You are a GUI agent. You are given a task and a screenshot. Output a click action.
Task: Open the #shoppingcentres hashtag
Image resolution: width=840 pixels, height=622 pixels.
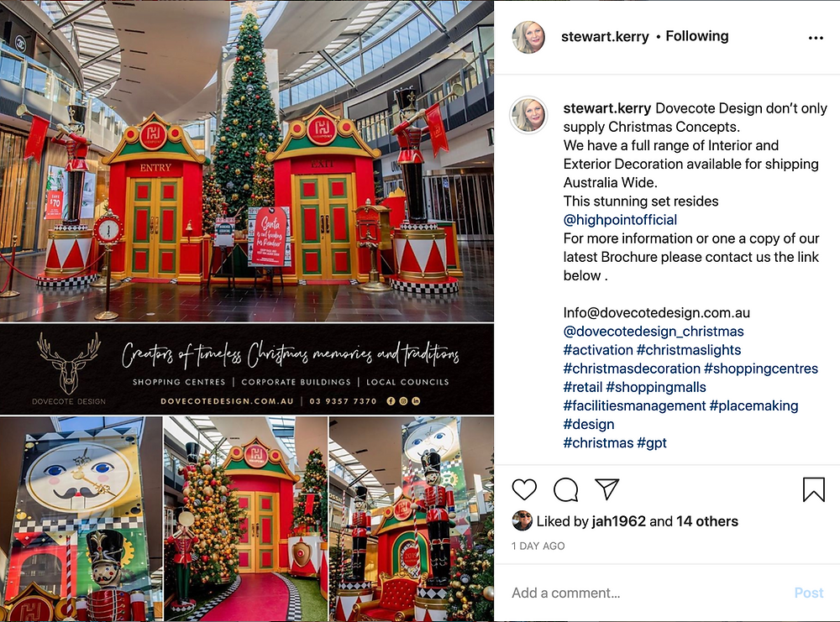(761, 368)
